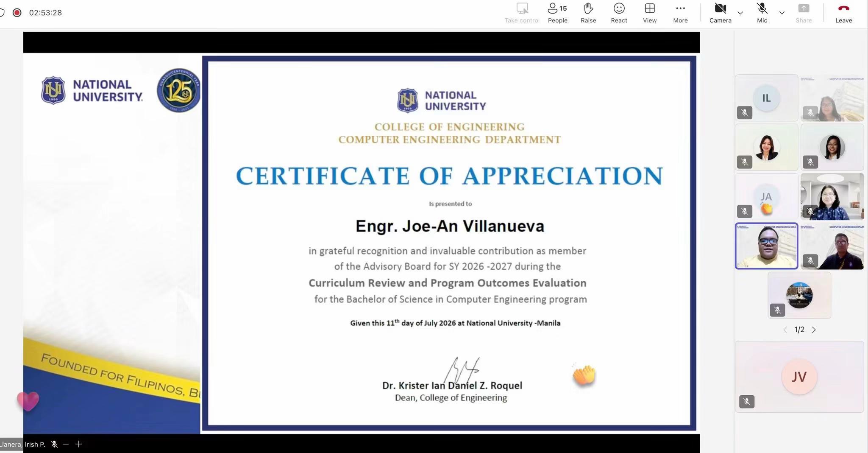The width and height of the screenshot is (868, 453).
Task: Click the Take control button
Action: tap(522, 13)
